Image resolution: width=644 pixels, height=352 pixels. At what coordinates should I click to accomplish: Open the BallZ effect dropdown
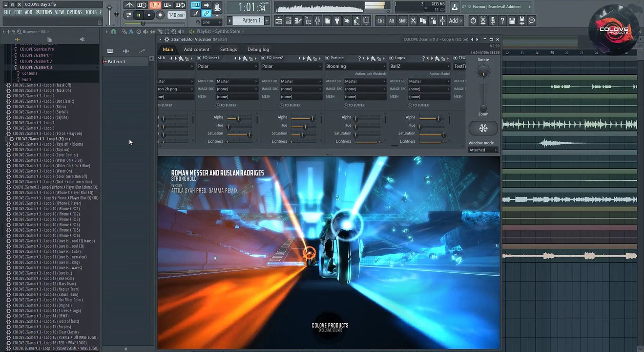pyautogui.click(x=419, y=66)
